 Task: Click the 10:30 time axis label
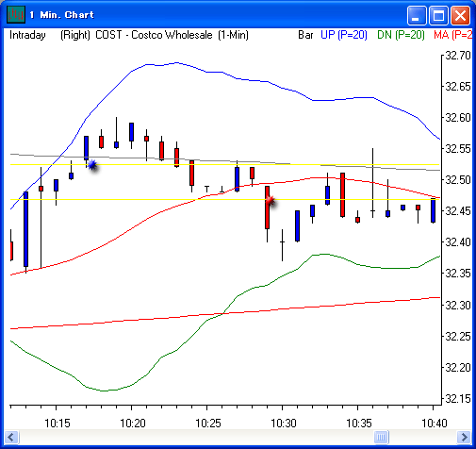tap(283, 424)
